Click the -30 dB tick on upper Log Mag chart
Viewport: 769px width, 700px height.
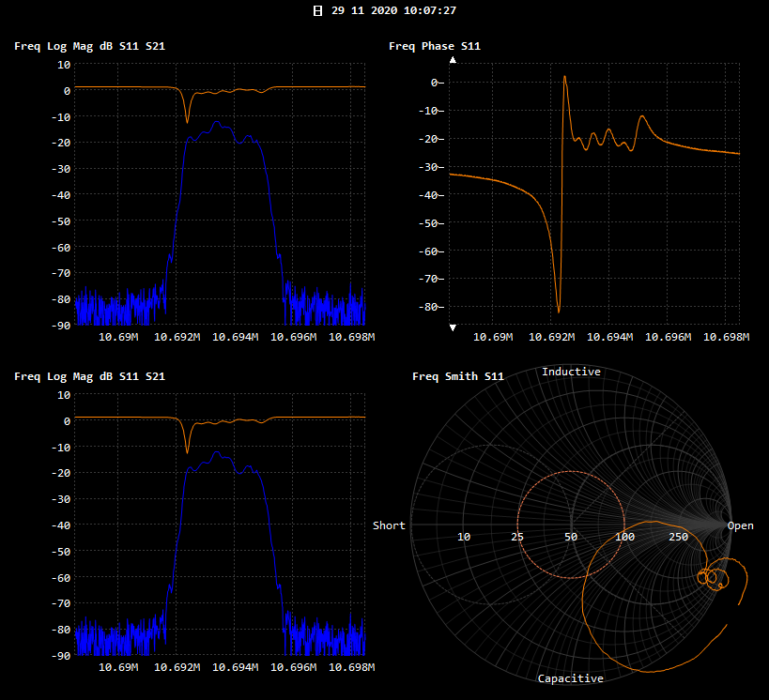point(61,169)
